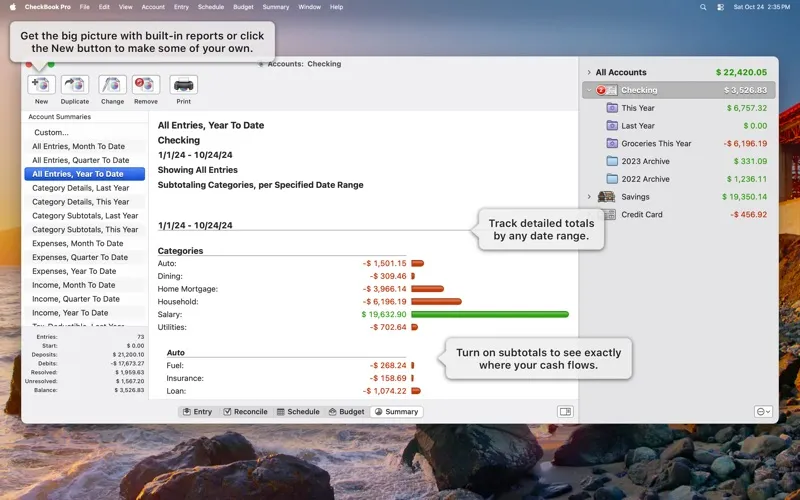800x500 pixels.
Task: Open the Account menu
Action: pos(153,7)
